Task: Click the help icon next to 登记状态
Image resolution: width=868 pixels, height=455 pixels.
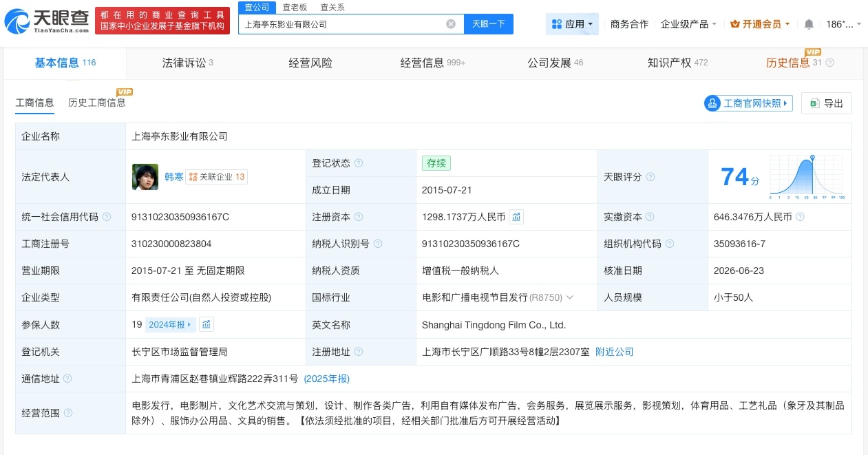Action: [x=359, y=163]
